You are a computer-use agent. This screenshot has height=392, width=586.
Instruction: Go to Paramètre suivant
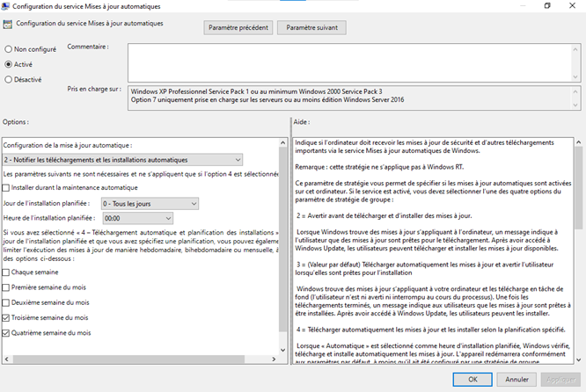coord(311,27)
